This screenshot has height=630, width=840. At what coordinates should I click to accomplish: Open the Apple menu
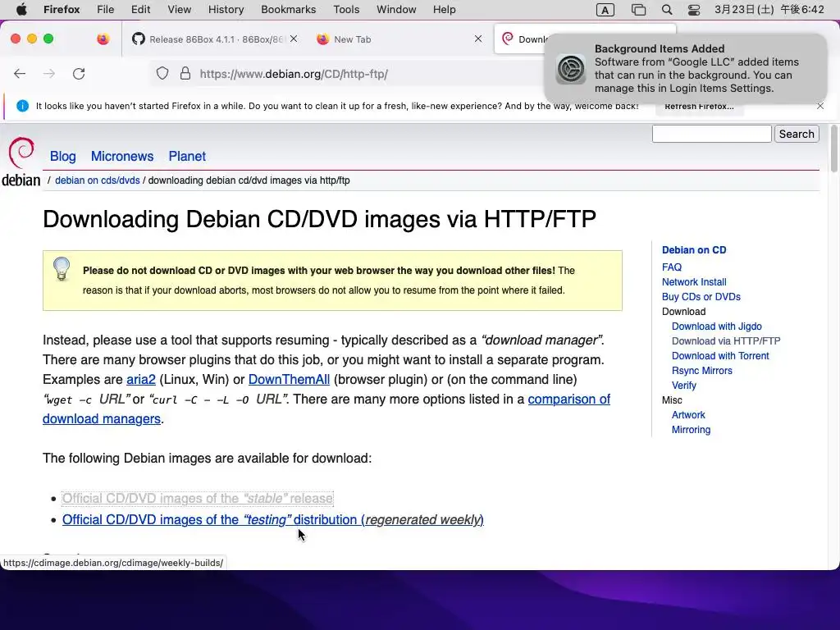21,10
